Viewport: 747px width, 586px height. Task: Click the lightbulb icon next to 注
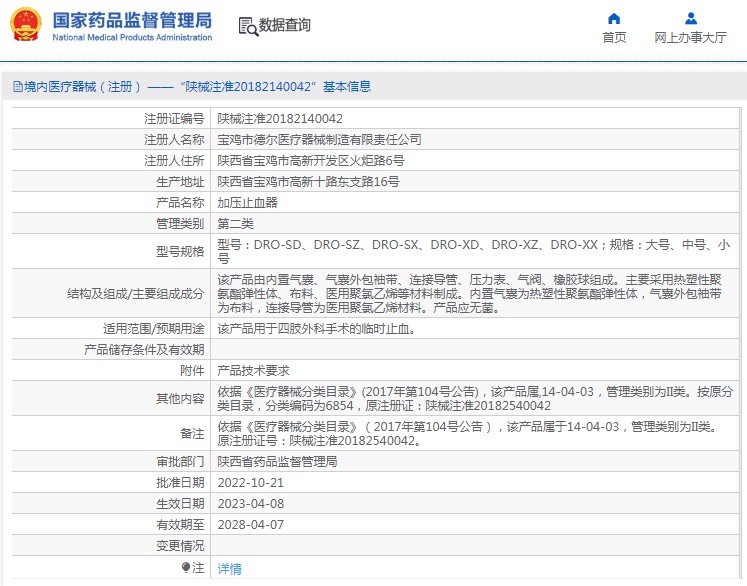[186, 567]
